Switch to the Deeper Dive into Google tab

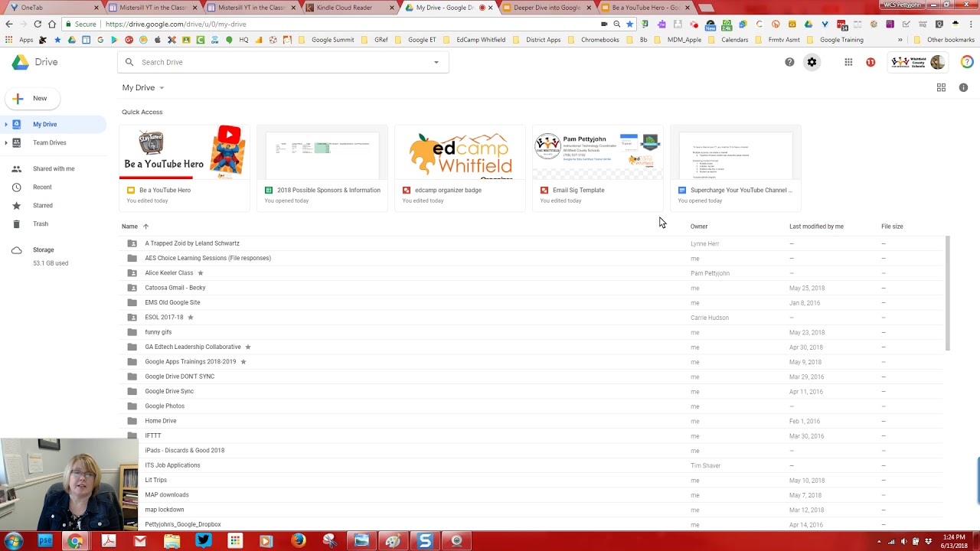(547, 8)
